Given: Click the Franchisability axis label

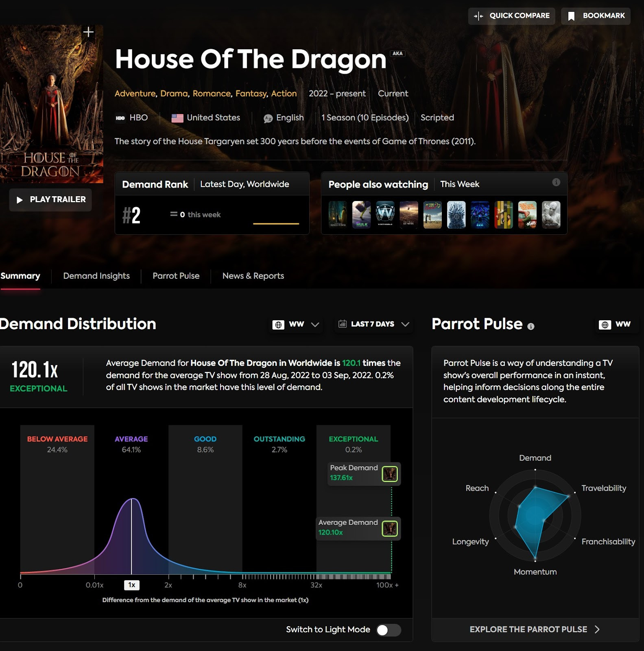Looking at the screenshot, I should tap(608, 542).
